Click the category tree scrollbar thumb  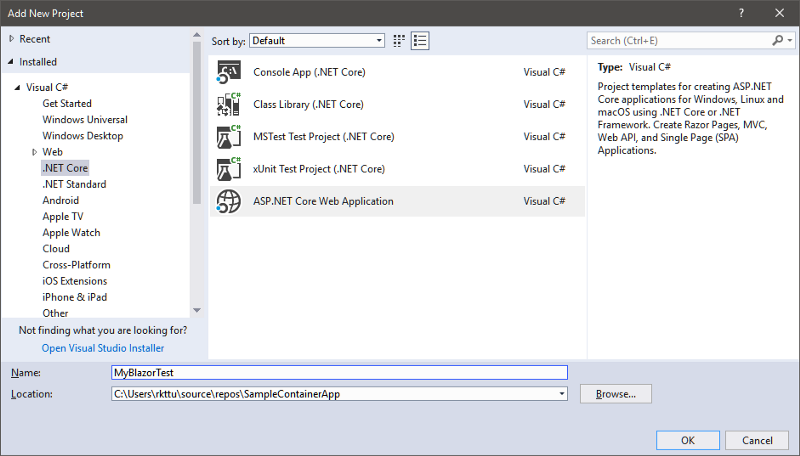(x=197, y=122)
